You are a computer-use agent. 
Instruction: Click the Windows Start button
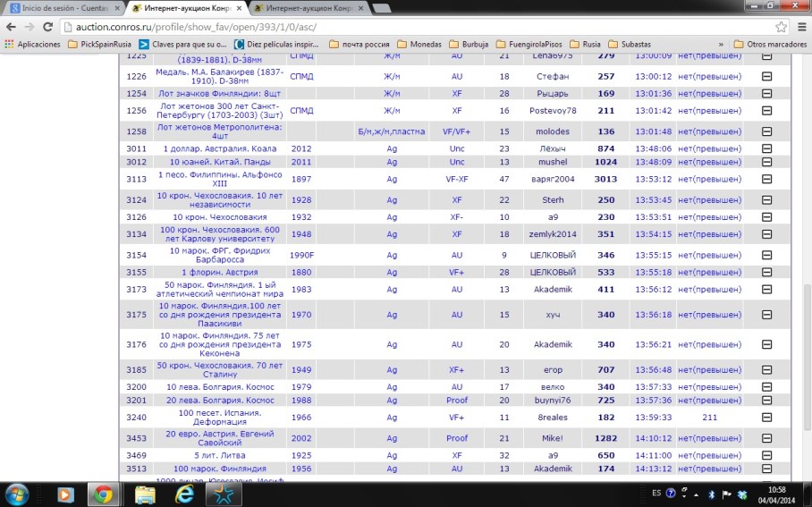[18, 494]
